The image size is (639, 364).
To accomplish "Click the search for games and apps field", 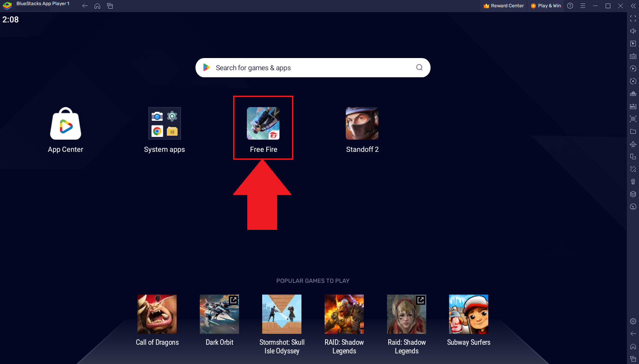I will (312, 67).
